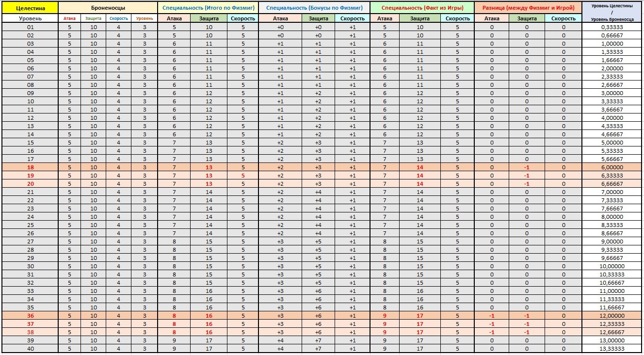Select the "Уровень Целестины / Уровень Броненосца" header

click(x=612, y=12)
